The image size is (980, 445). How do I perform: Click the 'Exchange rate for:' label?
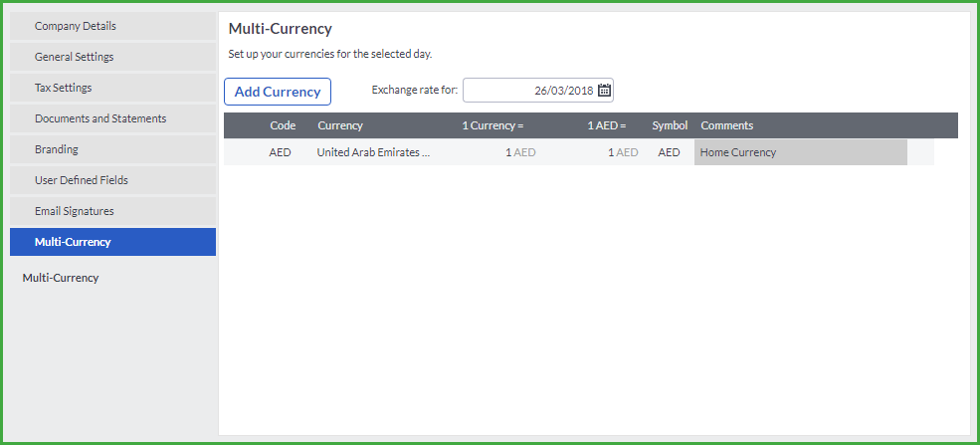(415, 90)
